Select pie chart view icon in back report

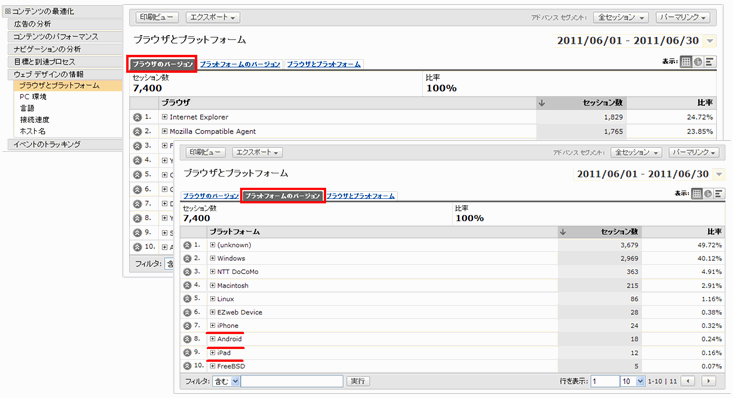pyautogui.click(x=698, y=62)
